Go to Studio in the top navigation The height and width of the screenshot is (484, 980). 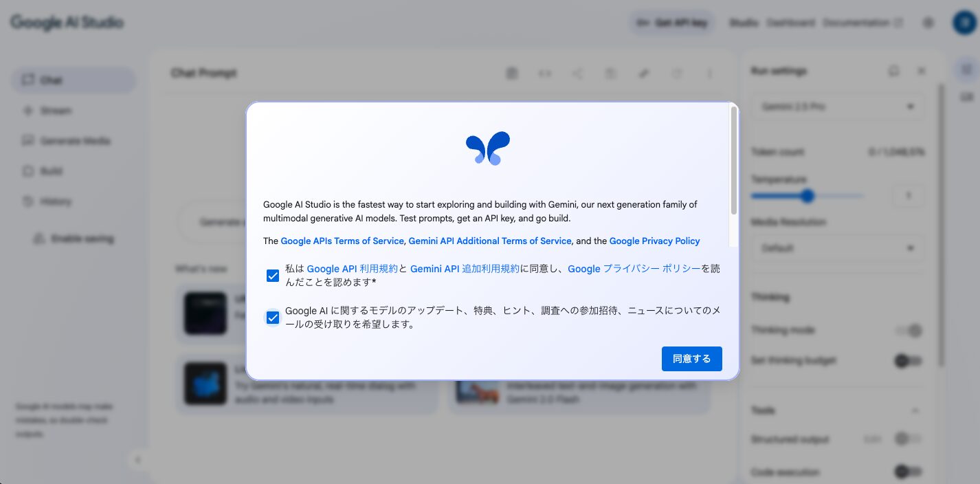(x=744, y=23)
